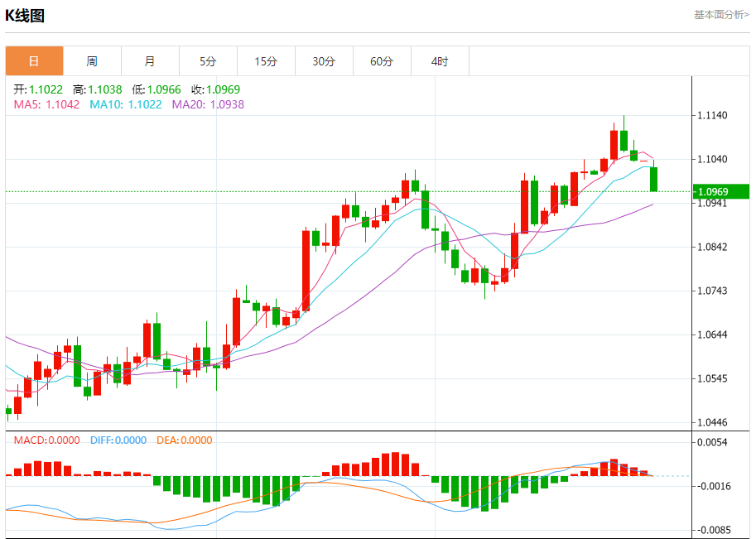Click the green 1.0969 current price tag
The height and width of the screenshot is (539, 756).
pos(720,192)
